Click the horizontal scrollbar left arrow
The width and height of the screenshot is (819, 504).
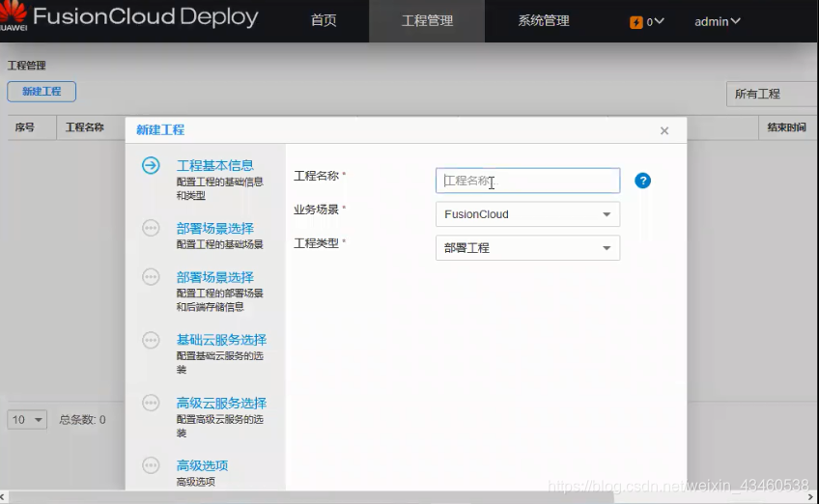[3, 497]
